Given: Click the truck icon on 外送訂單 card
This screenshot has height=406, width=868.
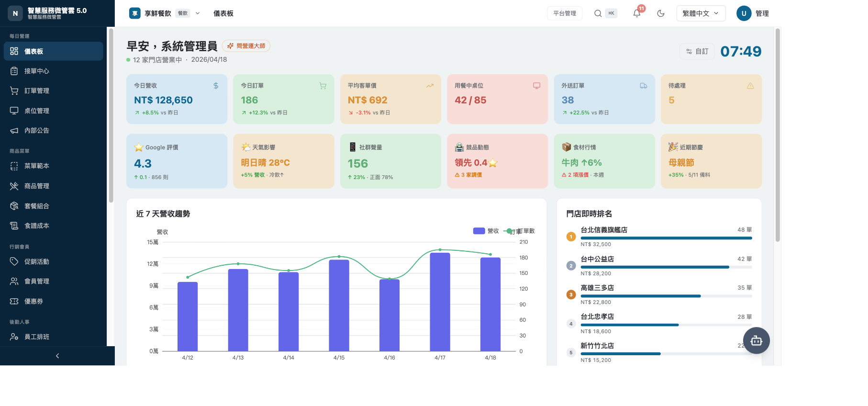Looking at the screenshot, I should pos(644,86).
